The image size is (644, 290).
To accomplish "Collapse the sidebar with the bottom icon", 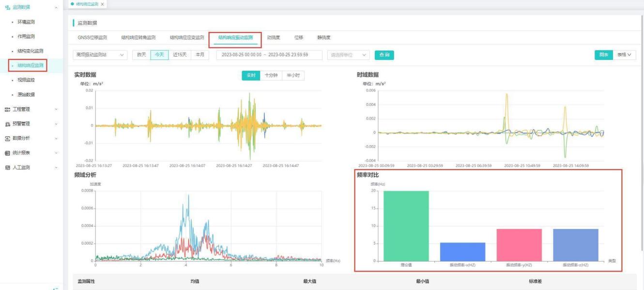I will pos(55,288).
